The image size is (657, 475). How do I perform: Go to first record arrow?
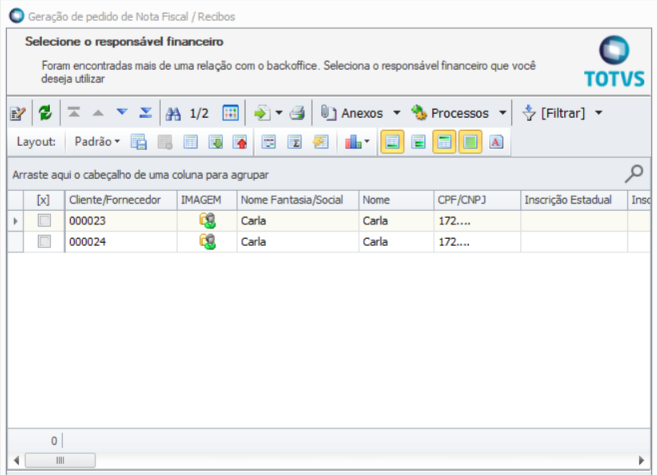[x=74, y=113]
